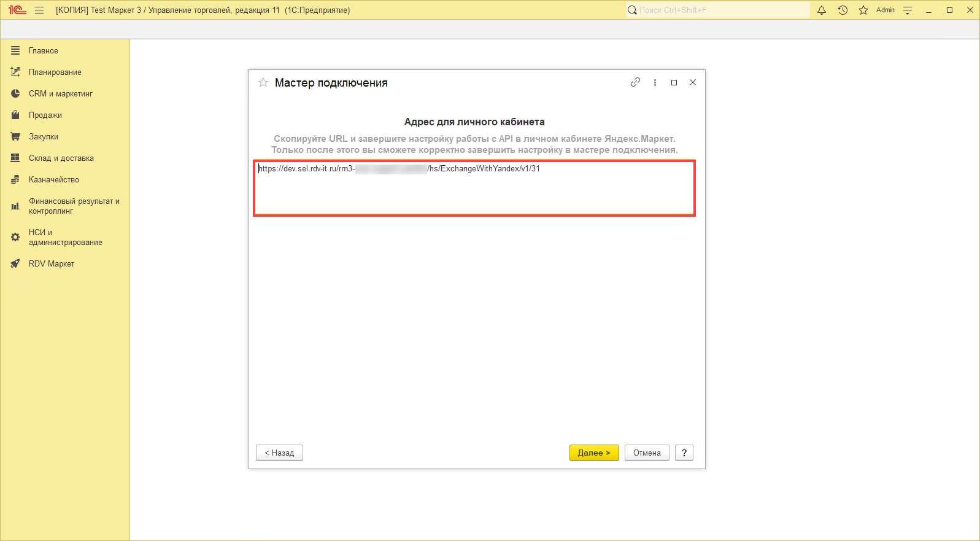Open service settings menu icon
The height and width of the screenshot is (541, 980).
pos(908,10)
